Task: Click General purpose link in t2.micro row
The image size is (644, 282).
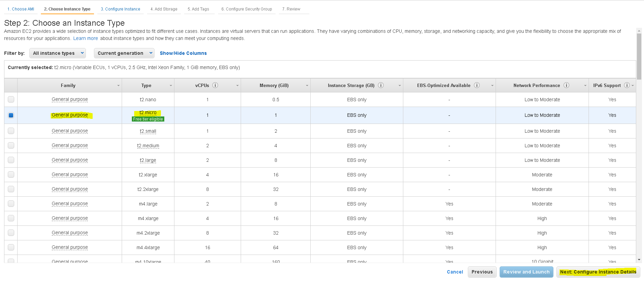Action: point(70,115)
